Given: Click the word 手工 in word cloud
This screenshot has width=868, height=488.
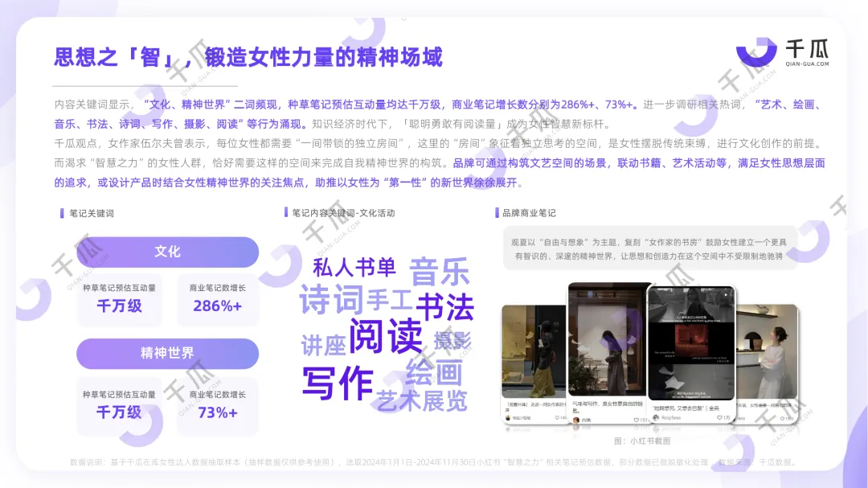Looking at the screenshot, I should coord(390,300).
